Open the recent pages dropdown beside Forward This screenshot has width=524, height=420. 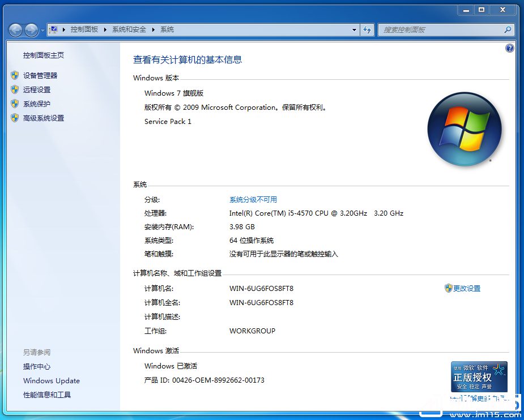(x=42, y=31)
